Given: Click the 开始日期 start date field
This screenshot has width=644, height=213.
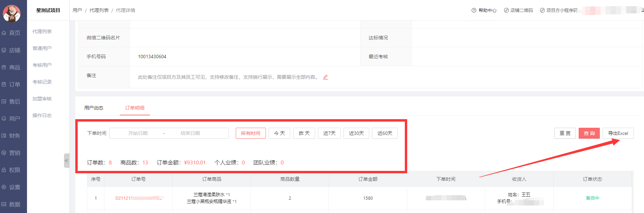Looking at the screenshot, I should (x=138, y=133).
